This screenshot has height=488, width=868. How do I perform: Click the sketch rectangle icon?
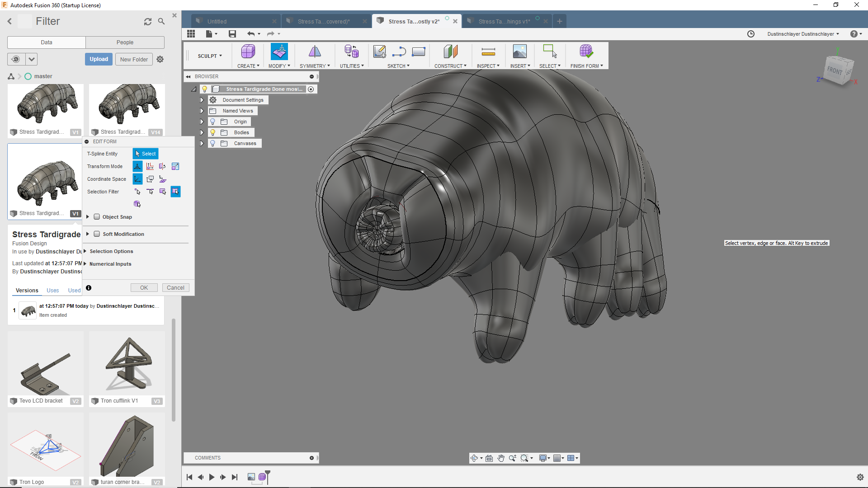(x=419, y=52)
